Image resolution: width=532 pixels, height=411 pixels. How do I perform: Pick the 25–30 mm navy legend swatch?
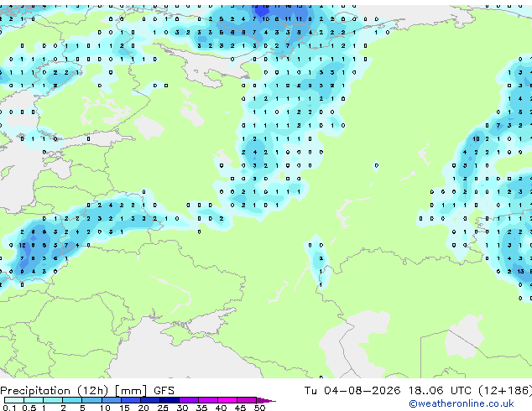click(170, 400)
